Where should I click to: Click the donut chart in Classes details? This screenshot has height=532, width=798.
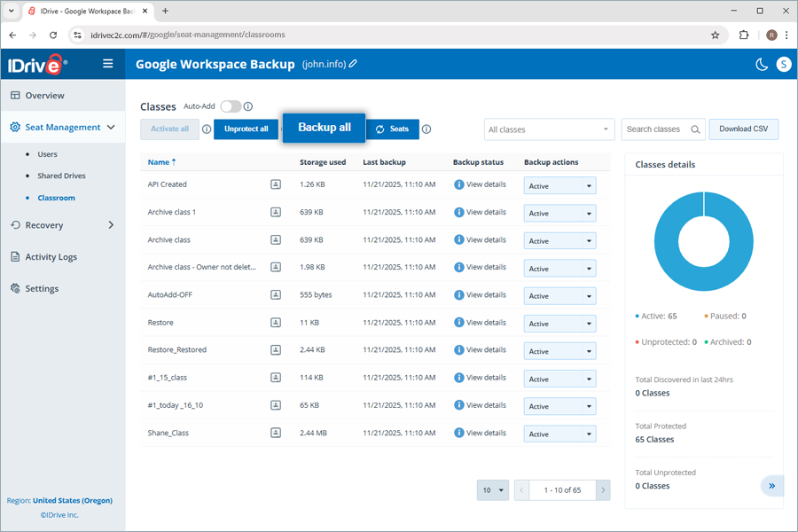point(703,239)
